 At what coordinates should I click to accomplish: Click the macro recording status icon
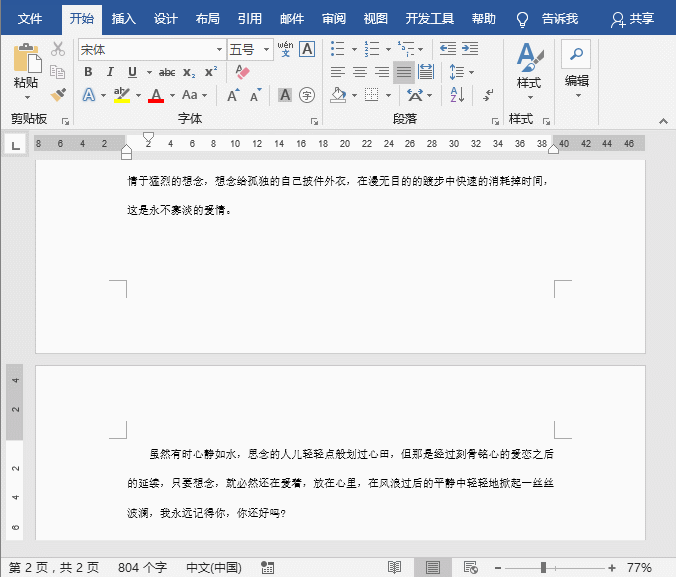click(x=268, y=568)
